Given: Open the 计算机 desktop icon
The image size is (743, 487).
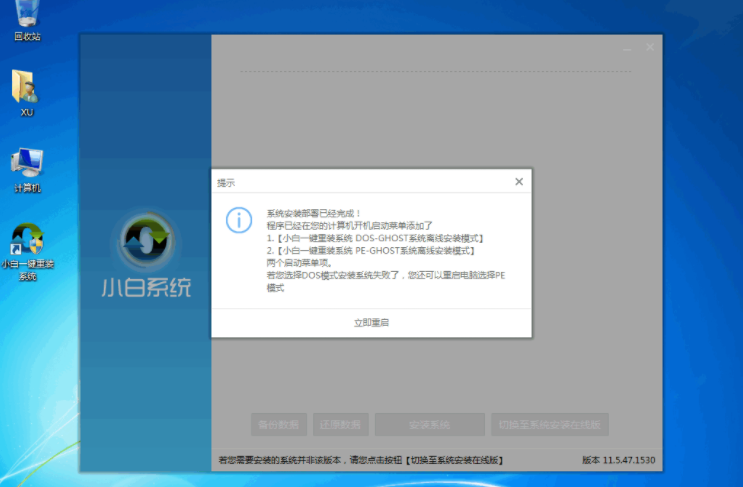Looking at the screenshot, I should pos(27,170).
